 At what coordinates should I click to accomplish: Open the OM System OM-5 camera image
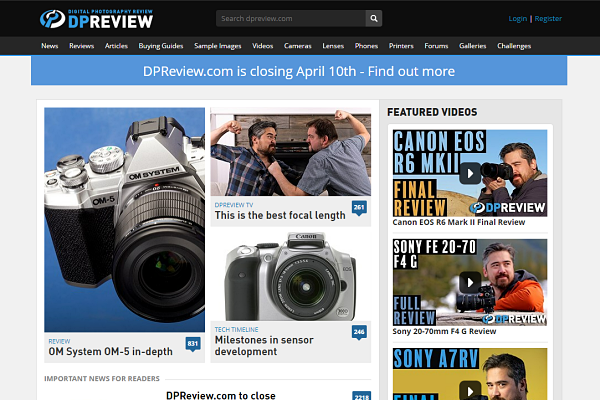[x=124, y=220]
